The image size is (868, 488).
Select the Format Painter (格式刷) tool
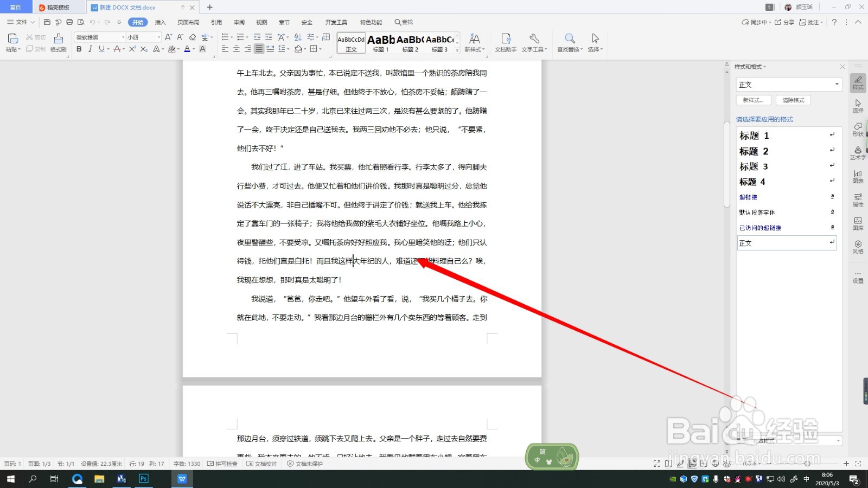tap(58, 42)
